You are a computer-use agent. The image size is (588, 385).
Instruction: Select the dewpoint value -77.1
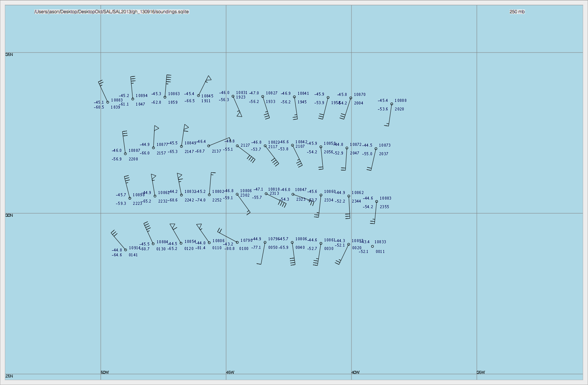(x=256, y=248)
